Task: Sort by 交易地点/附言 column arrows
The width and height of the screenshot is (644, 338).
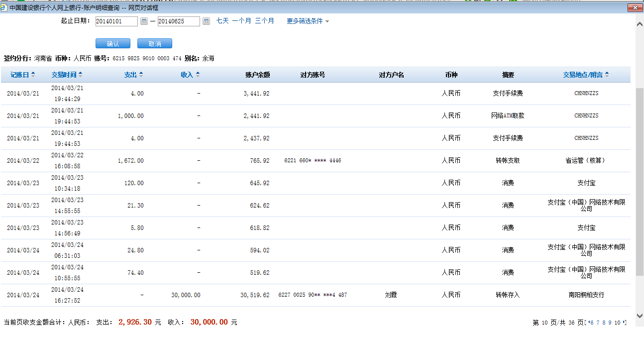Action: (x=607, y=75)
